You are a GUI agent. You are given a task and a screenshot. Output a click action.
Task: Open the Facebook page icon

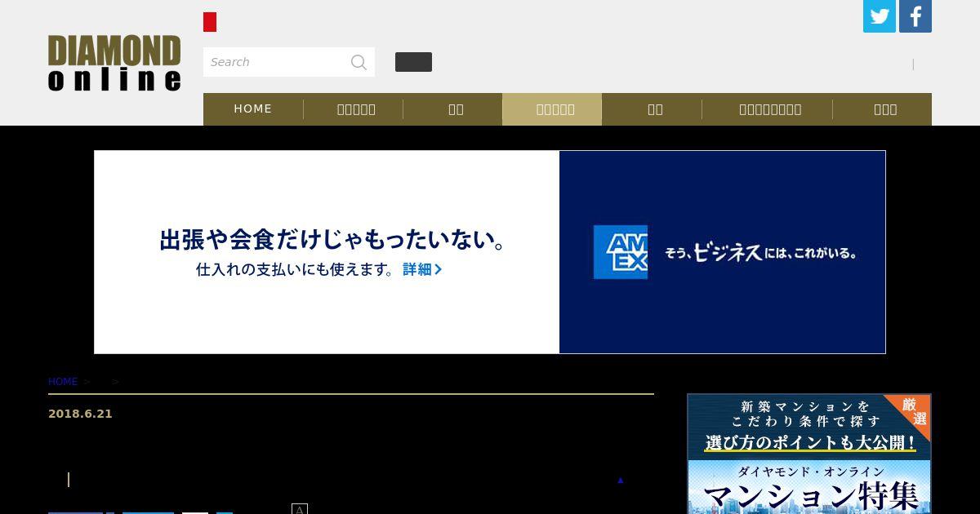click(915, 16)
